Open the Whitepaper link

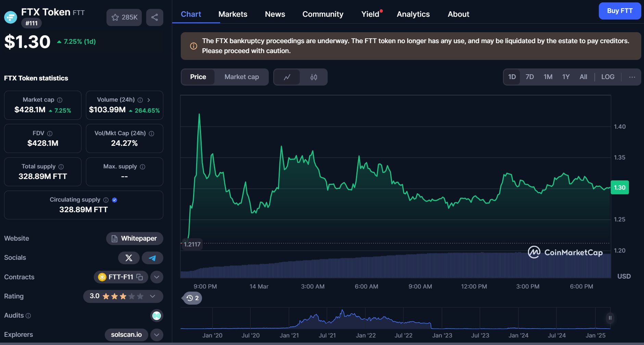point(135,239)
